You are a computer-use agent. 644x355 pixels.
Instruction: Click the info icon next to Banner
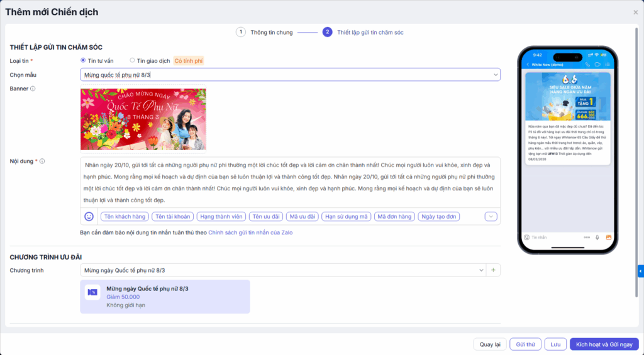pyautogui.click(x=33, y=89)
